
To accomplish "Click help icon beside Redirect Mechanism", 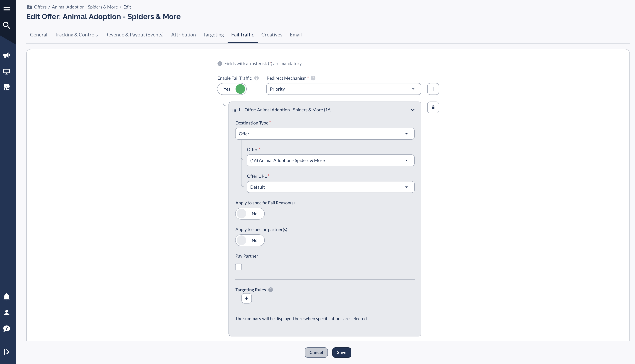I will (313, 78).
